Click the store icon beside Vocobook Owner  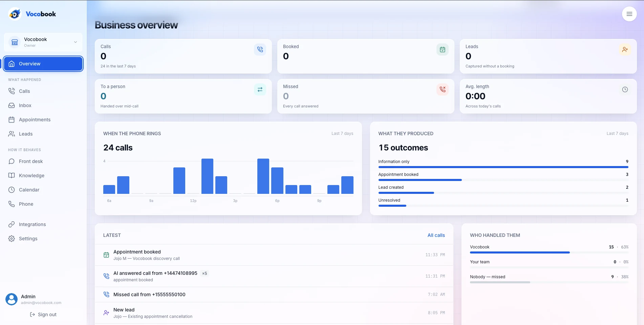click(x=15, y=42)
